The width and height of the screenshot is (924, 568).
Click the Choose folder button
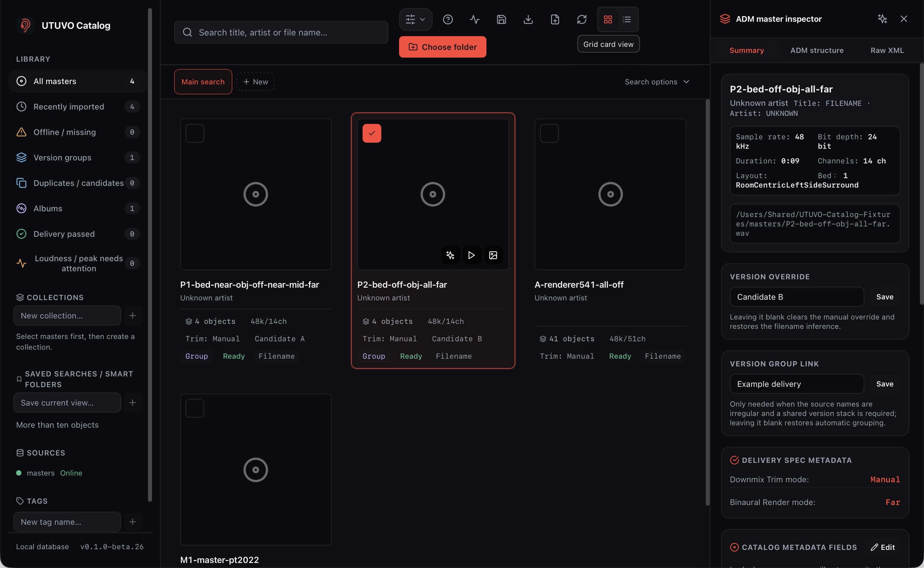(x=442, y=47)
